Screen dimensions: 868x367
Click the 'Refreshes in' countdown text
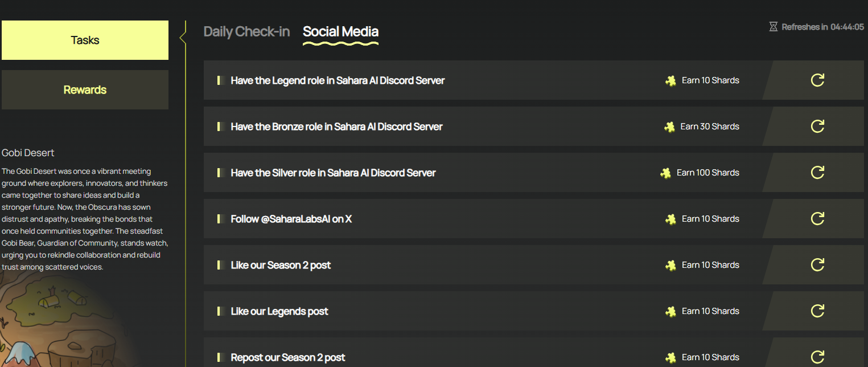(822, 27)
